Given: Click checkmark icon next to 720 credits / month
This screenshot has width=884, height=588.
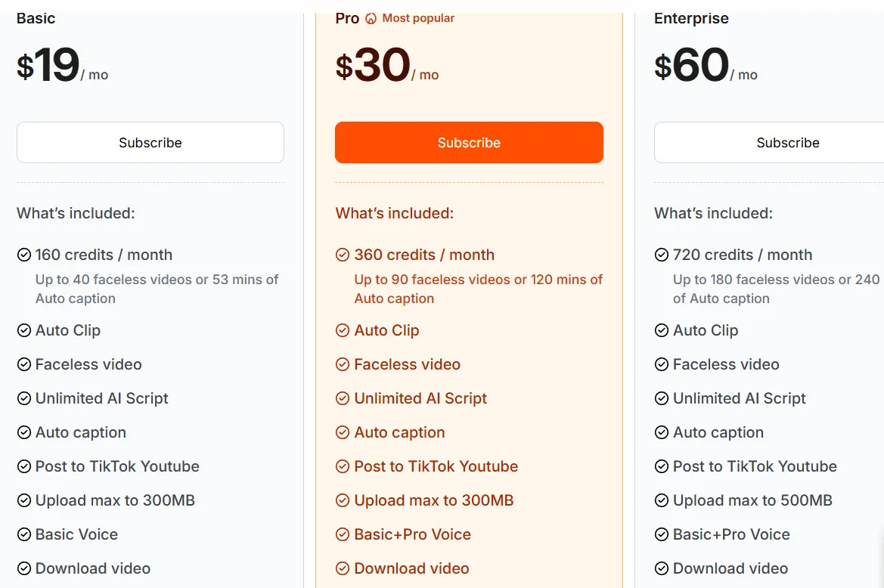Looking at the screenshot, I should (662, 255).
